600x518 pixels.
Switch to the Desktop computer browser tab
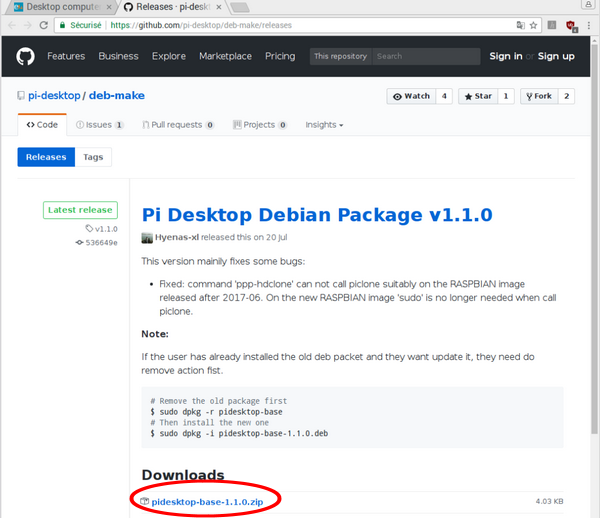61,7
